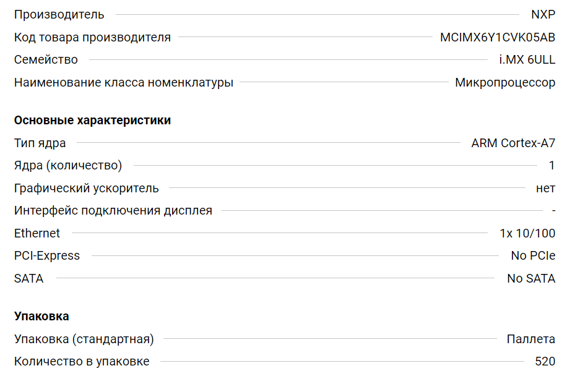
Task: Click the Графический ускоритель label
Action: 87,189
